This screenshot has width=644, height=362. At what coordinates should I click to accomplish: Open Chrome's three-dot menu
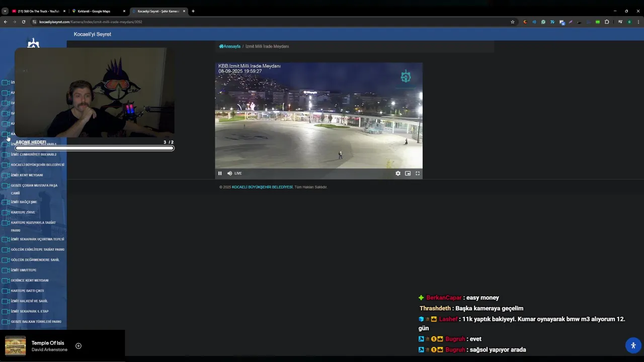tap(638, 22)
